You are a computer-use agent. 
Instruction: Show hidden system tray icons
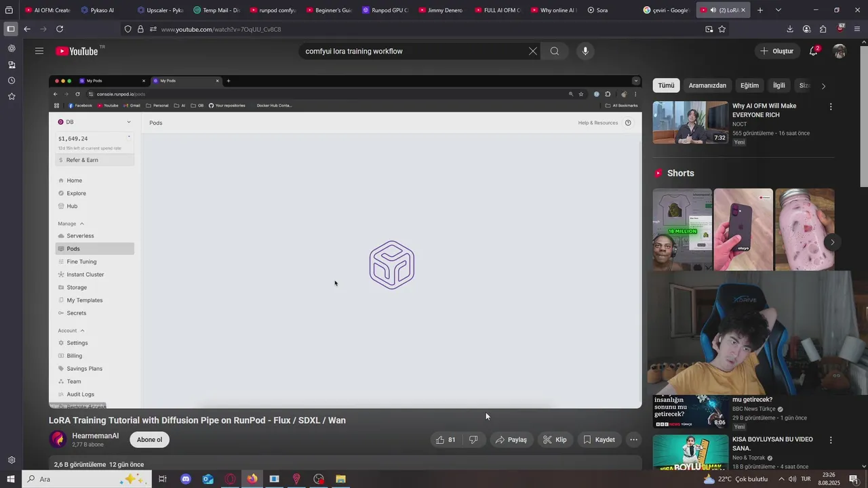pyautogui.click(x=781, y=479)
